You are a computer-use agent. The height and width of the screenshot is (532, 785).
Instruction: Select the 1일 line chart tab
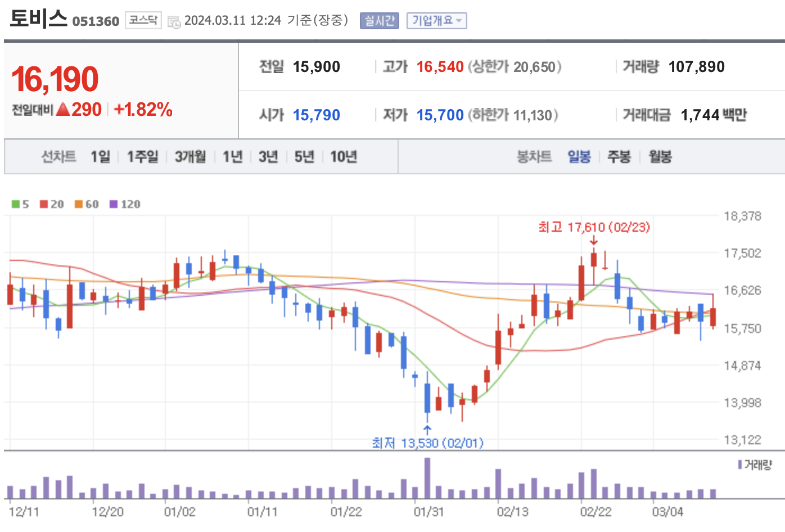(101, 156)
